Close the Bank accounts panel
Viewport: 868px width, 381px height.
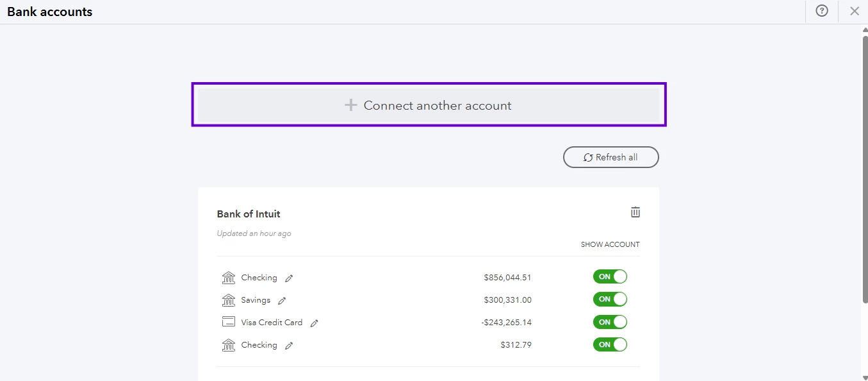click(x=855, y=11)
